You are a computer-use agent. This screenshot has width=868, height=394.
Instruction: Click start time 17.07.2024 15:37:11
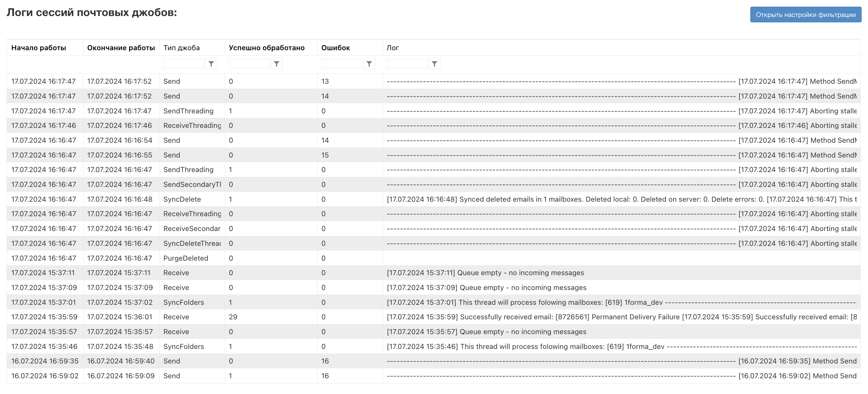coord(43,273)
